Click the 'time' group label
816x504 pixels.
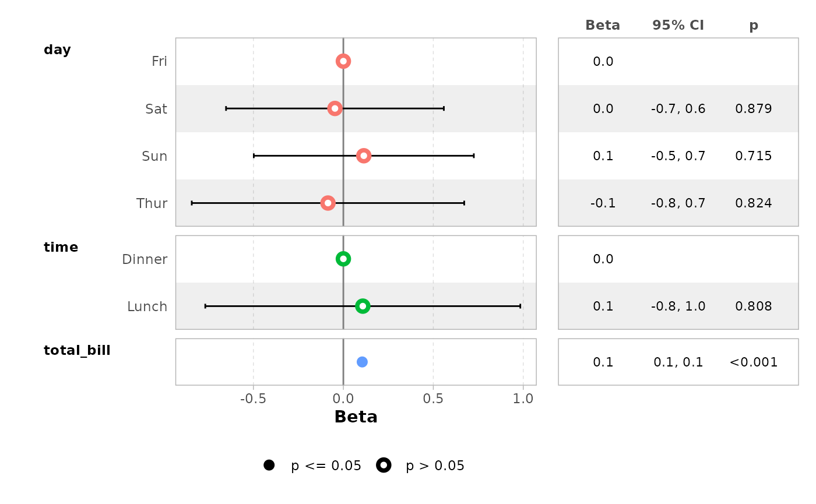[61, 248]
